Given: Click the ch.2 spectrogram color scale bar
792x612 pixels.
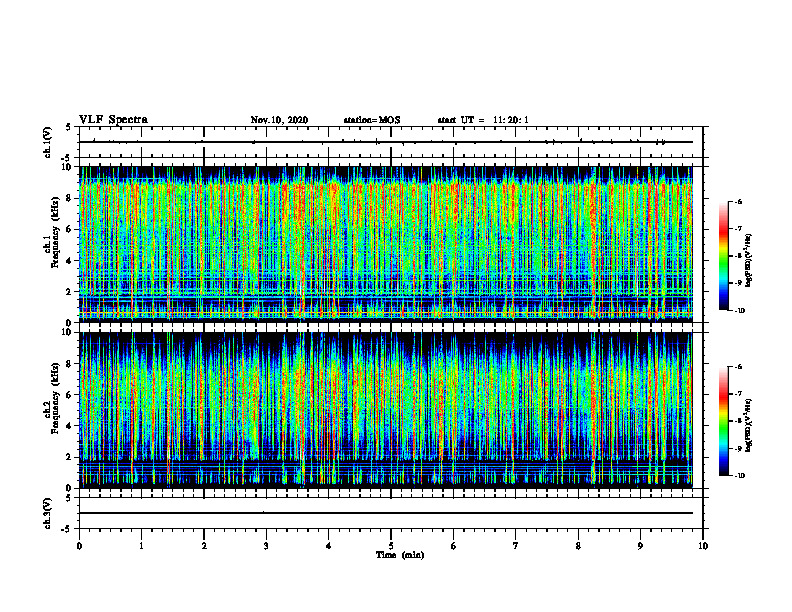Looking at the screenshot, I should tap(724, 421).
